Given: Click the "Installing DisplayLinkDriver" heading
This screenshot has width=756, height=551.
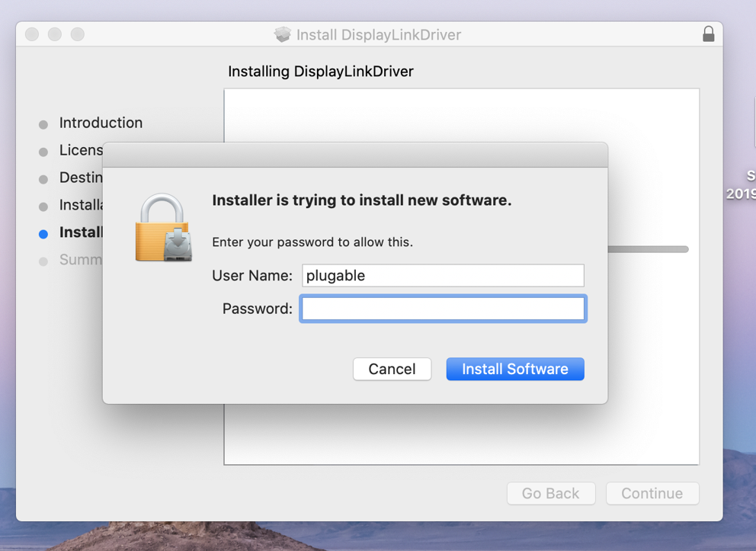Looking at the screenshot, I should point(321,72).
